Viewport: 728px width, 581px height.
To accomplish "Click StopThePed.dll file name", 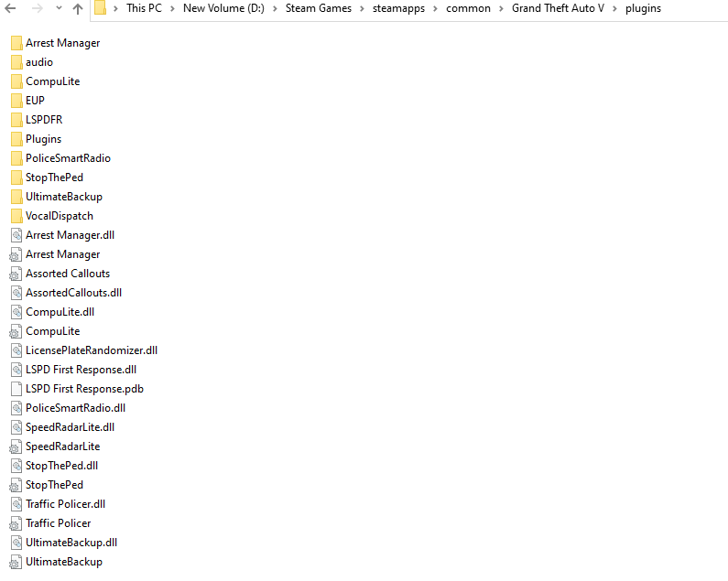I will click(x=61, y=466).
